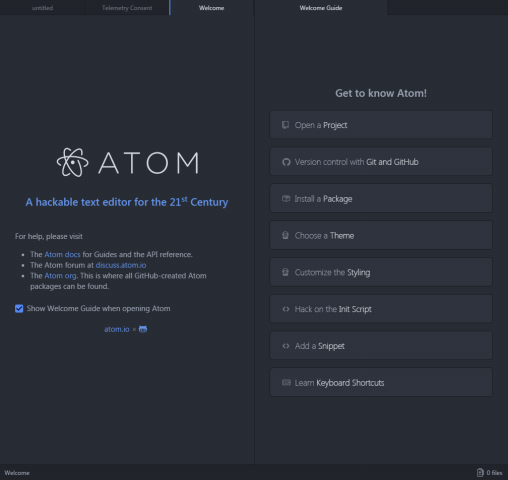Click the repo icon beside Open a Project
Image resolution: width=508 pixels, height=480 pixels.
[x=285, y=125]
